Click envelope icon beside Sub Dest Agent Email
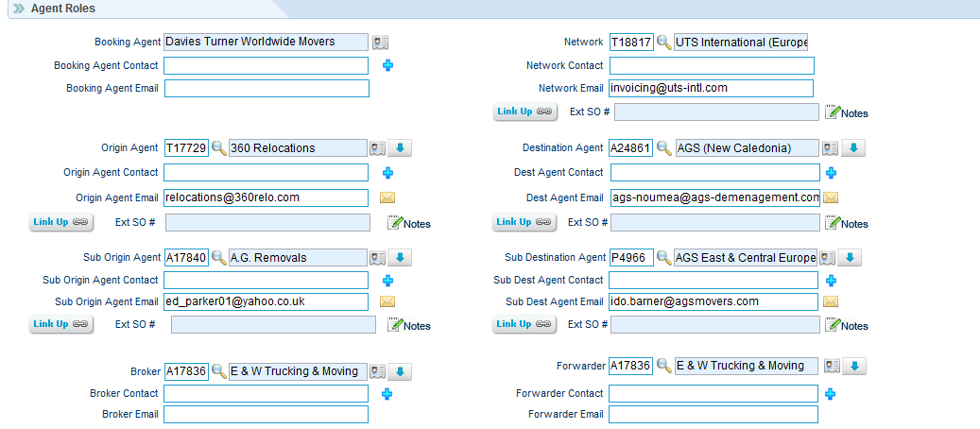Image resolution: width=980 pixels, height=429 pixels. (x=831, y=301)
